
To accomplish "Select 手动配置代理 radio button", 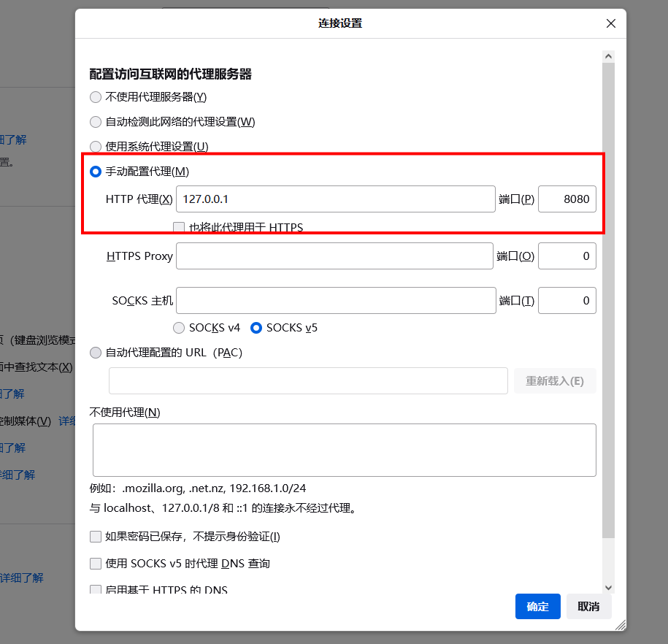I will coord(96,172).
